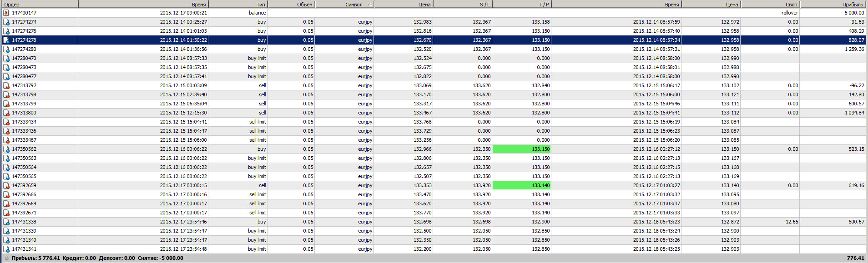Click the Цена header next to Символ

(x=404, y=4)
